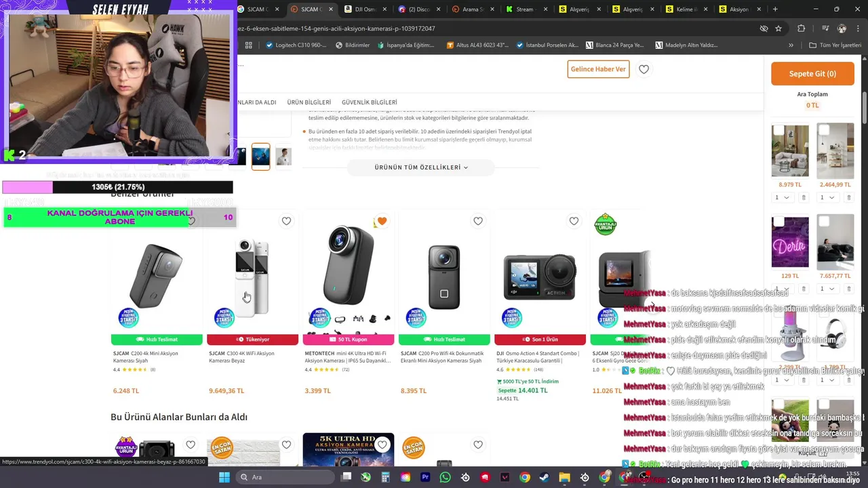This screenshot has width=868, height=488.
Task: Bookmark this page with the star icon
Action: tap(778, 28)
